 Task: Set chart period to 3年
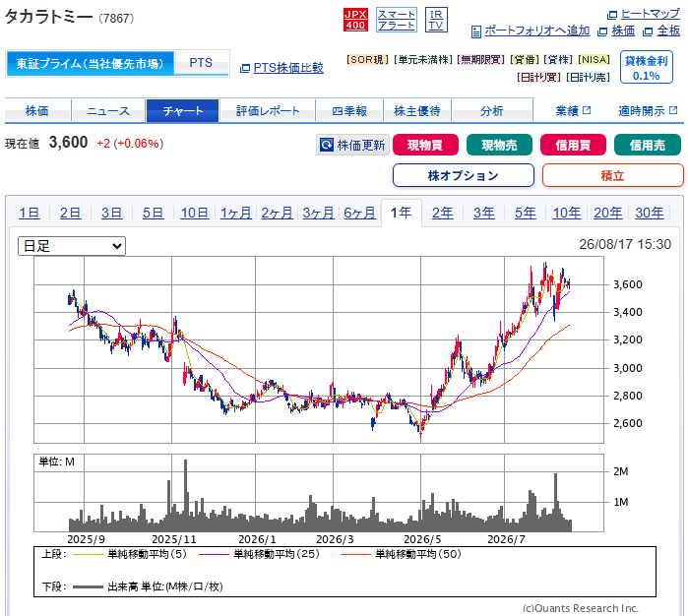[x=483, y=213]
